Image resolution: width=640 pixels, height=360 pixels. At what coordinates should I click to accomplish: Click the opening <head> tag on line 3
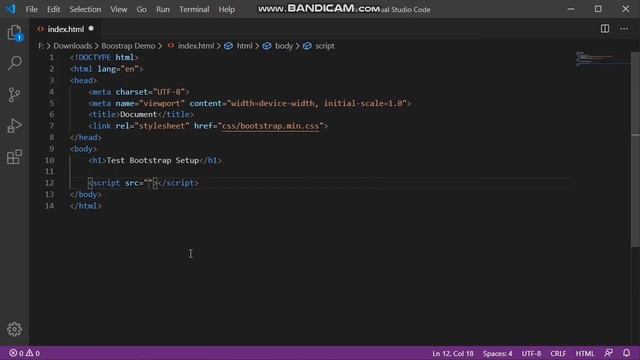tap(83, 80)
